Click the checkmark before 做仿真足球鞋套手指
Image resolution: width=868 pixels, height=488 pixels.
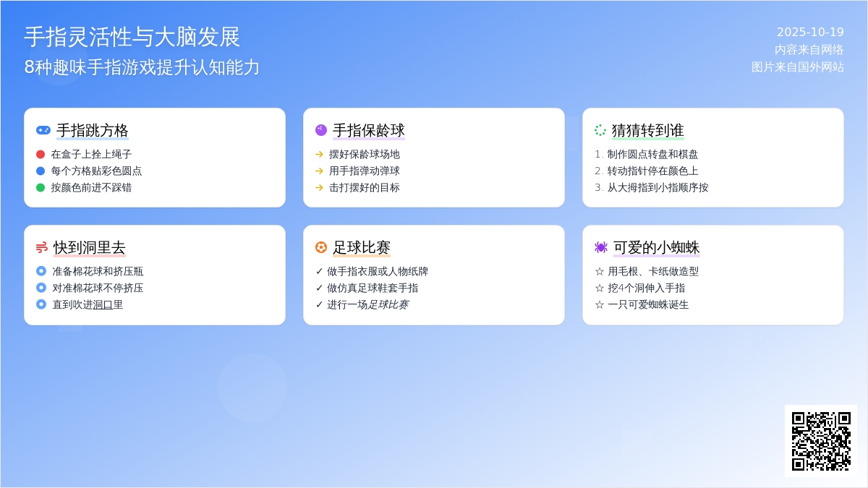pos(319,288)
